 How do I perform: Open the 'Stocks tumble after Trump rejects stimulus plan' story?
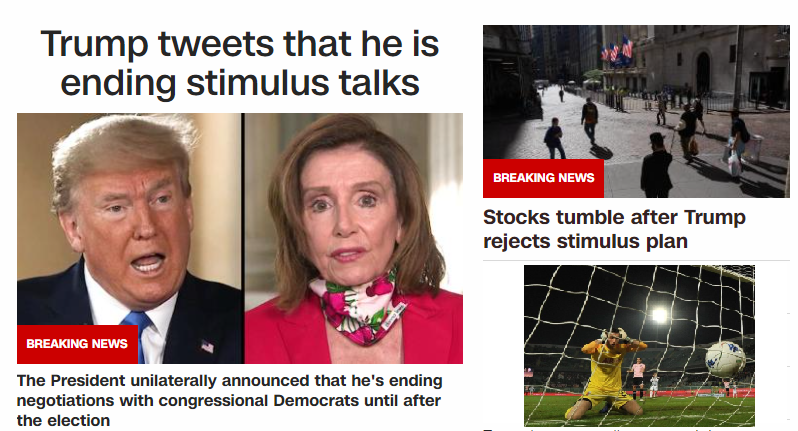614,229
